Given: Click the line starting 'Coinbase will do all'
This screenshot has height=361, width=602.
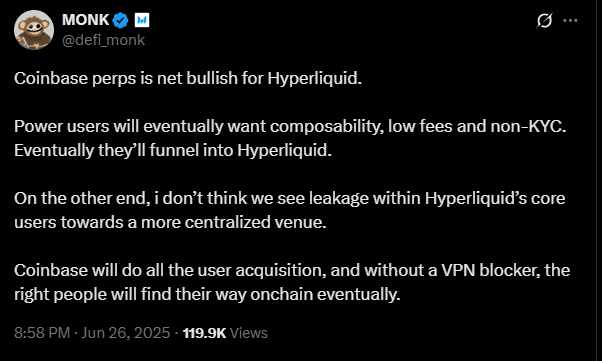Looking at the screenshot, I should click(x=292, y=270).
